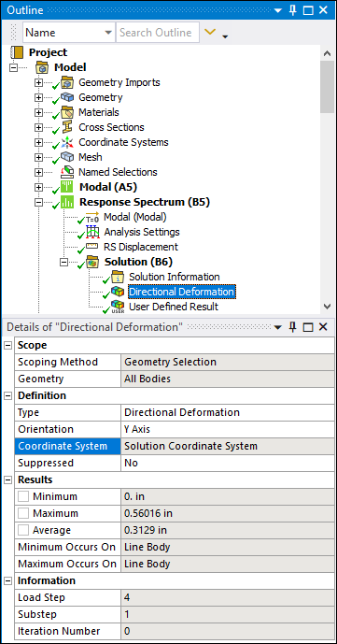Screen dimensions: 337x644
Task: Click the RS Displacement ruler icon
Action: pyautogui.click(x=92, y=247)
